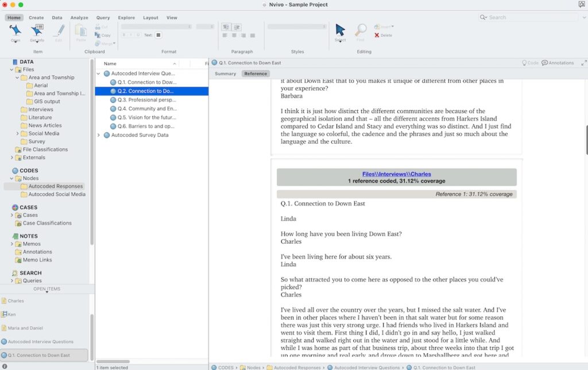Click the Get Info icon

(x=37, y=31)
